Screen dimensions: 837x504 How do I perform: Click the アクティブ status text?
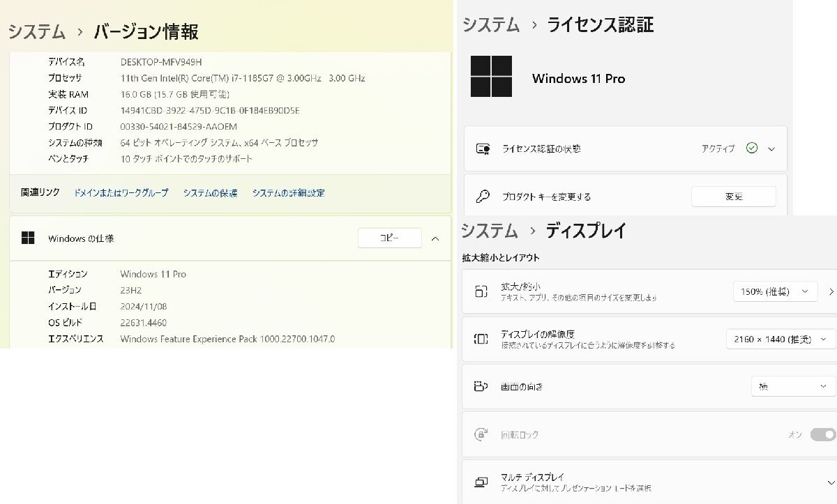coord(718,148)
